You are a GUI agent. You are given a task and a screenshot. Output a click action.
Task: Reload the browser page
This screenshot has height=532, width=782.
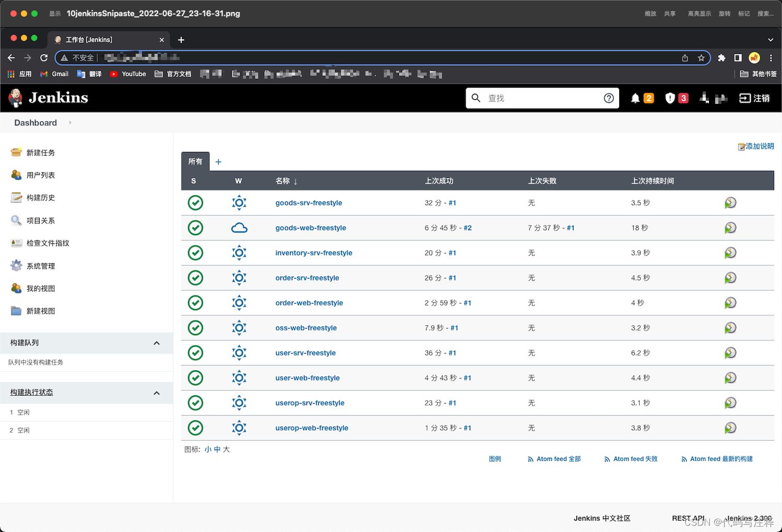click(x=44, y=58)
